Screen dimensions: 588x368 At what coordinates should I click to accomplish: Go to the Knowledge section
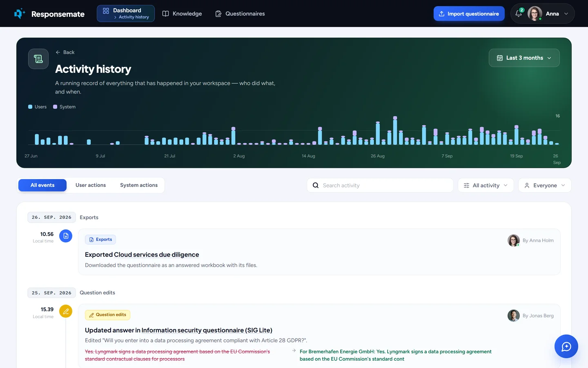coord(182,13)
